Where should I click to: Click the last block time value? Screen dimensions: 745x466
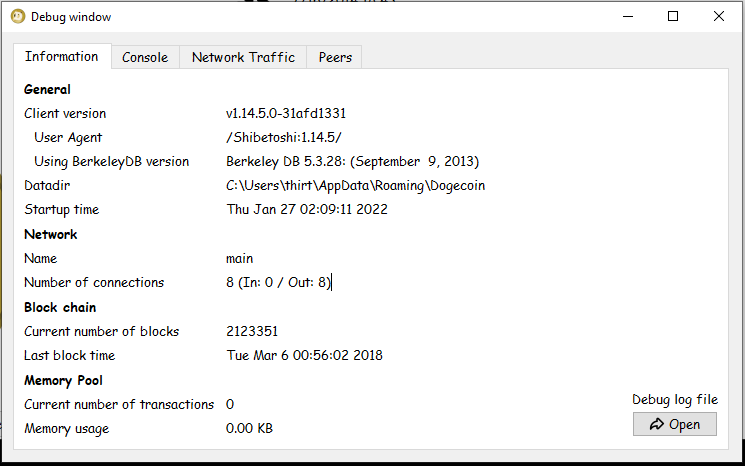304,355
